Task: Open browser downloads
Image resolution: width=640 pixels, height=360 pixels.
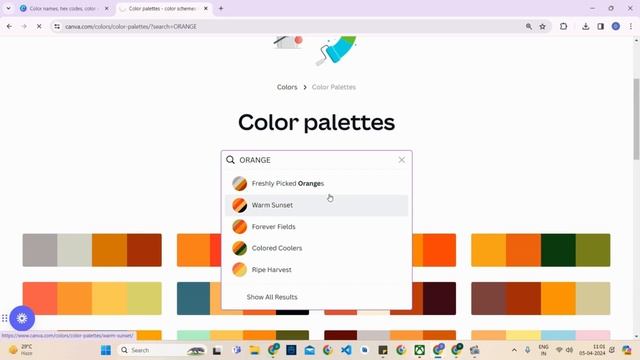Action: point(586,26)
